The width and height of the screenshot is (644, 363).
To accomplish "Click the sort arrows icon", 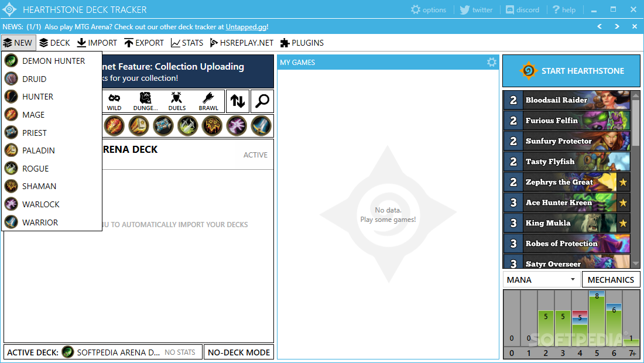I will pos(237,101).
